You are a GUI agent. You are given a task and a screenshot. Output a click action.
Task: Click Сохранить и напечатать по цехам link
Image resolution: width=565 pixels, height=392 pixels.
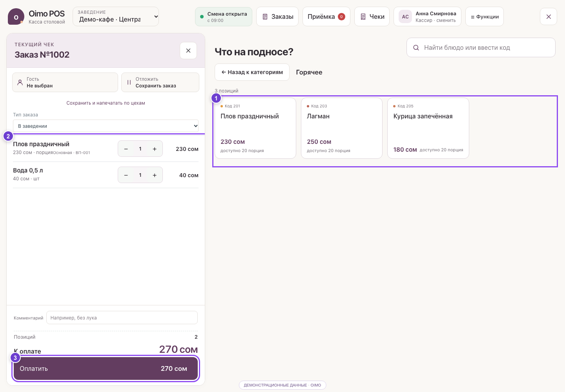[x=106, y=103]
